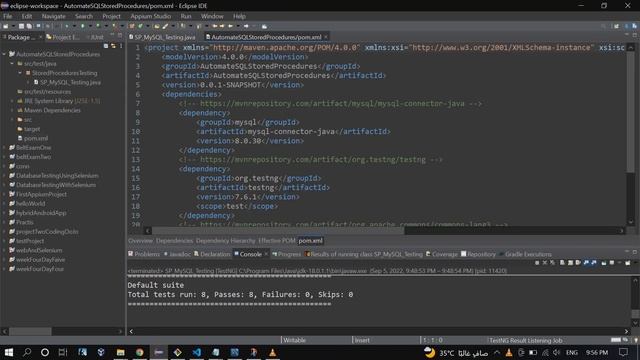Open the Window menu
The width and height of the screenshot is (640, 360).
click(212, 16)
